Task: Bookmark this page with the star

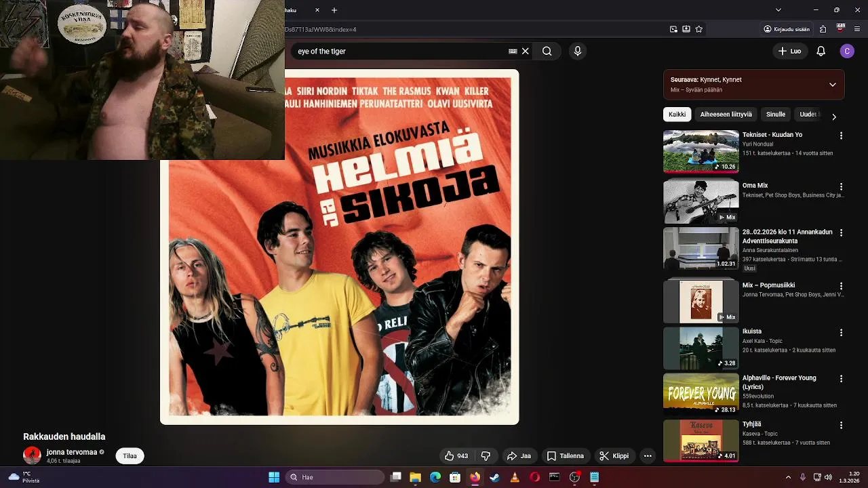Action: pyautogui.click(x=699, y=29)
